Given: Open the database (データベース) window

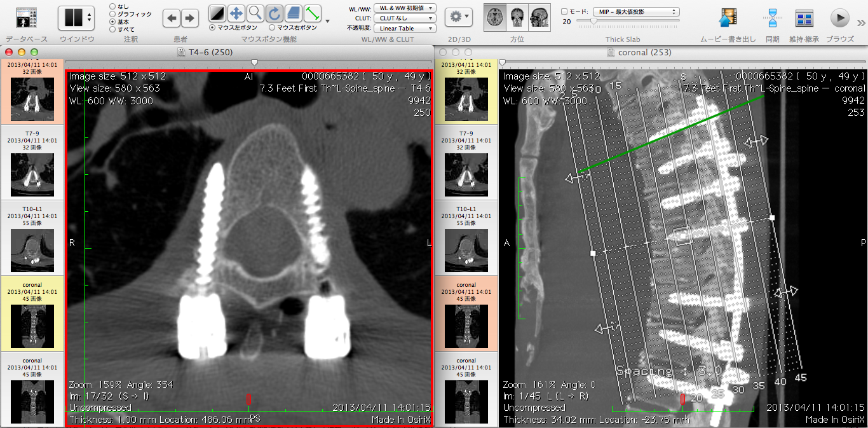Looking at the screenshot, I should click(26, 17).
